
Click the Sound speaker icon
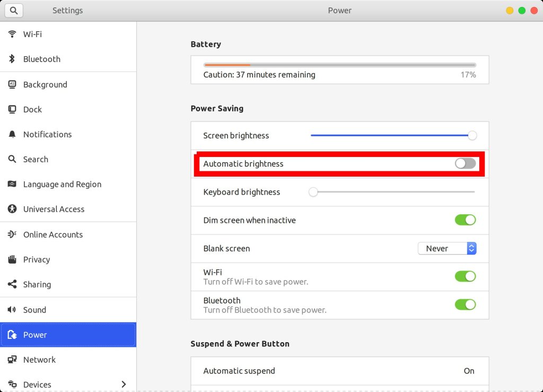tap(12, 310)
